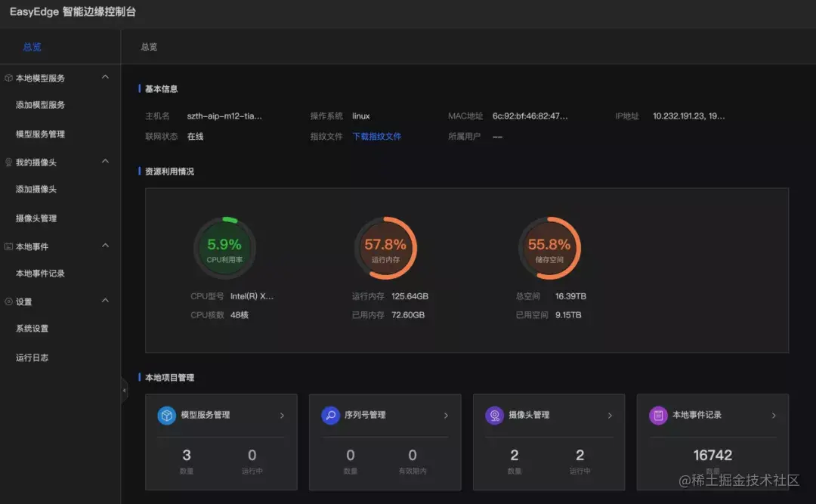Click the 资源利用情况 section heading

[169, 172]
